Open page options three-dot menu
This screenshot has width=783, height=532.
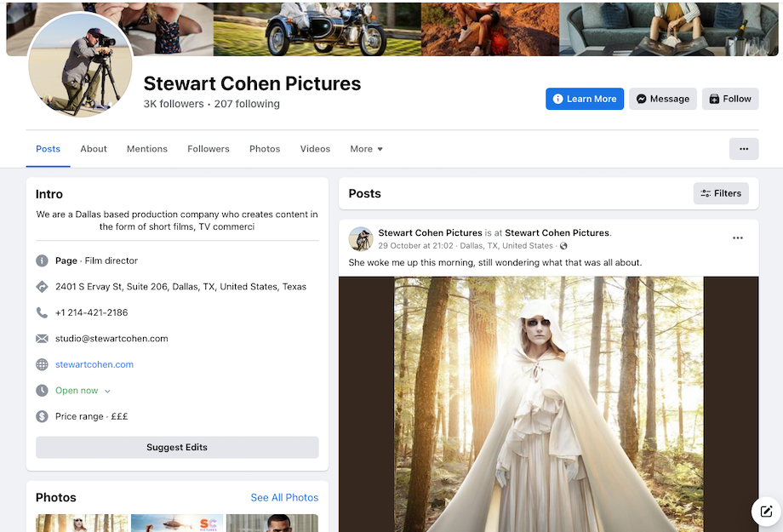pyautogui.click(x=744, y=149)
